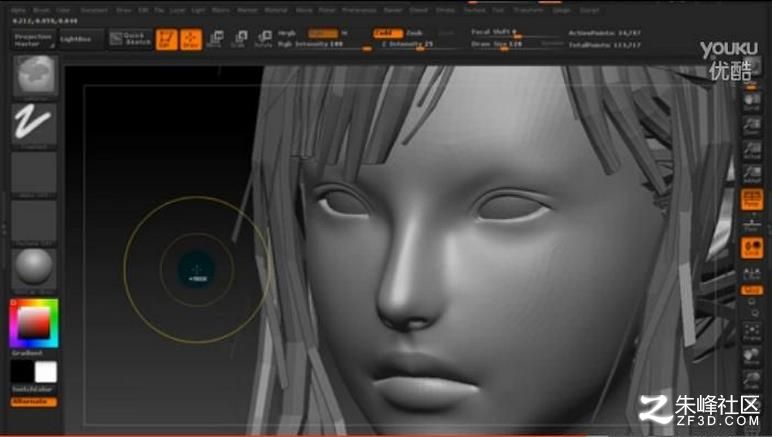The height and width of the screenshot is (437, 772).
Task: Click the Gradient button
Action: click(x=28, y=353)
